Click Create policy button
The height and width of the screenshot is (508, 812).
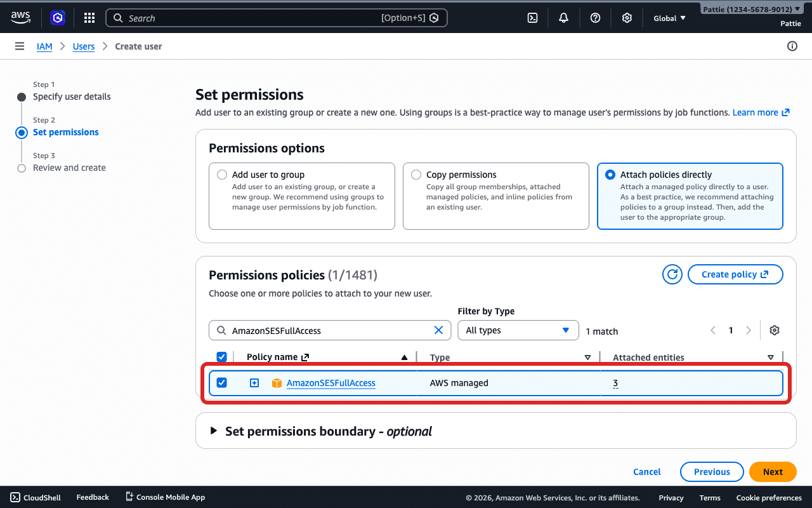point(735,274)
